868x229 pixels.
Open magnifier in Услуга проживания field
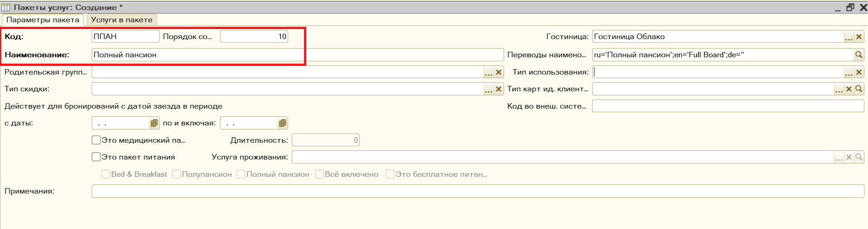pos(858,157)
